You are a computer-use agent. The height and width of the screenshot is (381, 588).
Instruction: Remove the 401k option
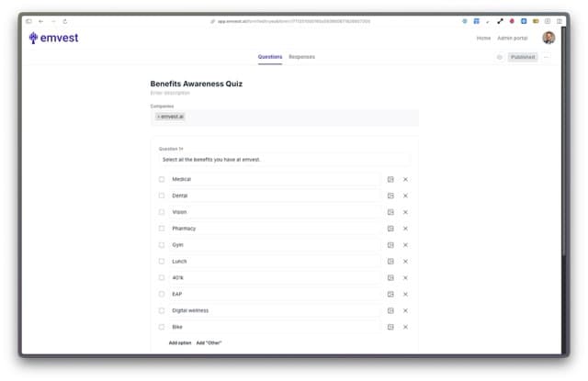405,277
